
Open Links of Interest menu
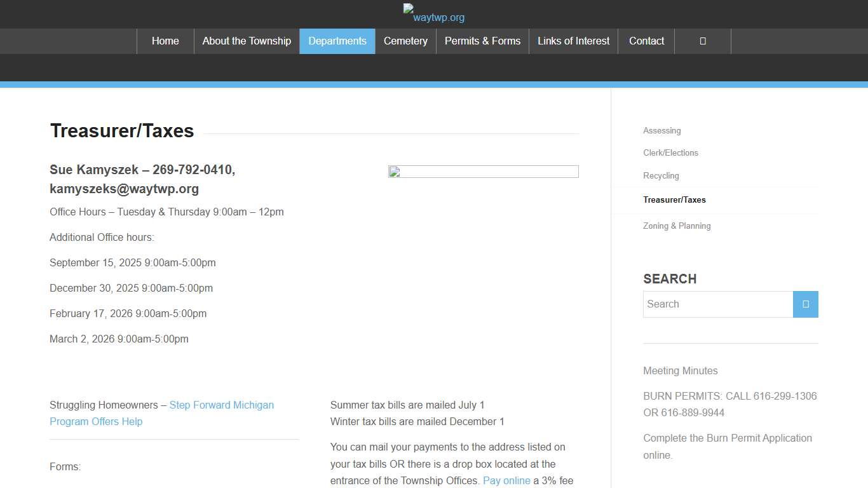tap(573, 41)
